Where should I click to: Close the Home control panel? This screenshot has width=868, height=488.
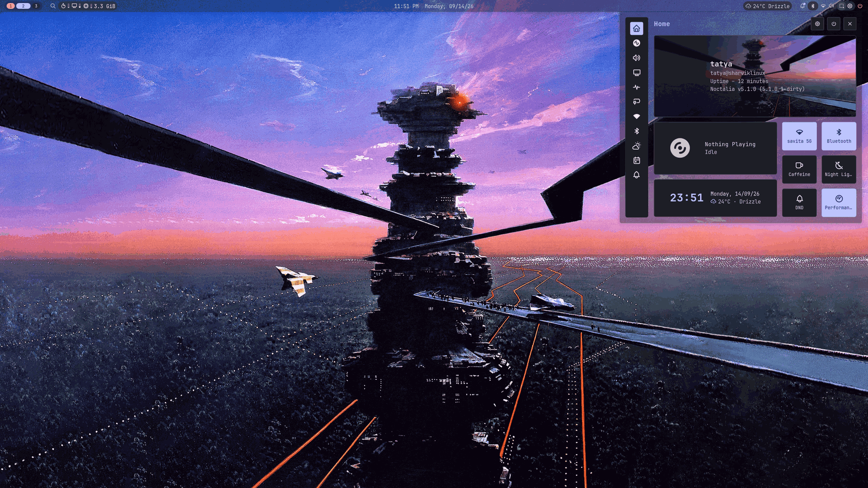click(850, 24)
